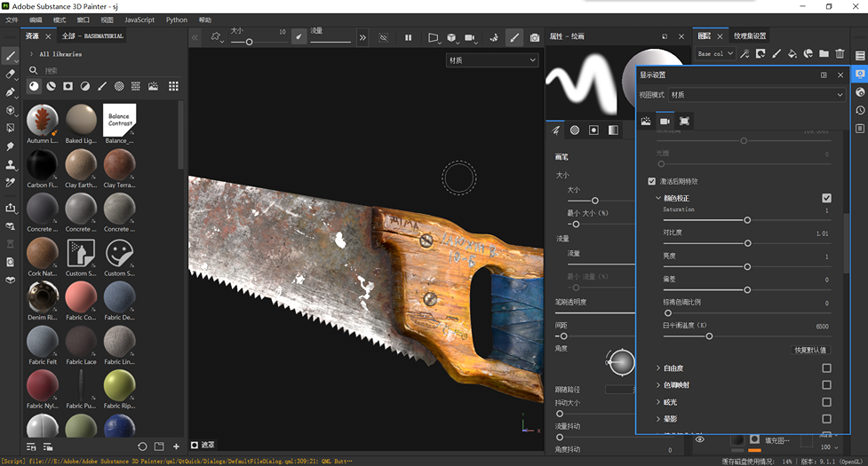The height and width of the screenshot is (466, 868).
Task: Click the 恢复默认值 button
Action: tap(810, 350)
